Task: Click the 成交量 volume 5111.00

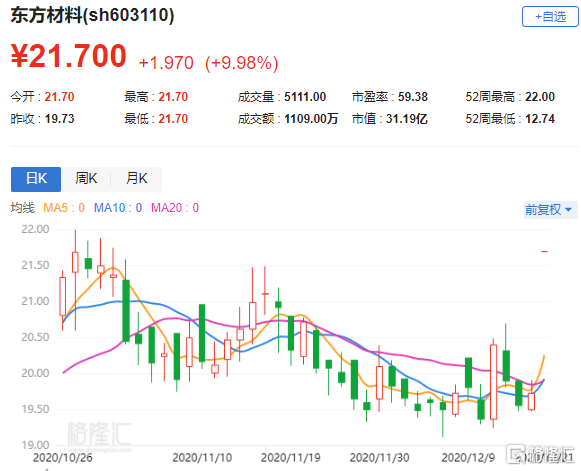Action: (305, 97)
